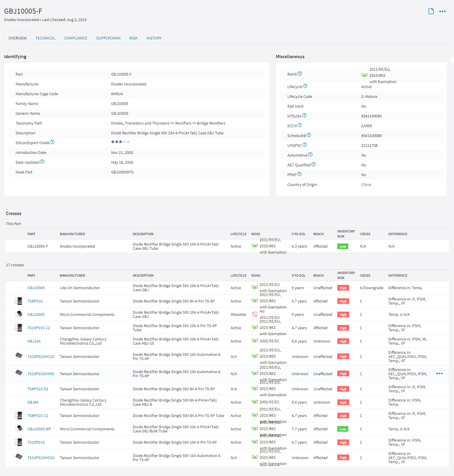Click the UNSPSC help icon
Image resolution: width=454 pixels, height=476 pixels.
pos(305,145)
